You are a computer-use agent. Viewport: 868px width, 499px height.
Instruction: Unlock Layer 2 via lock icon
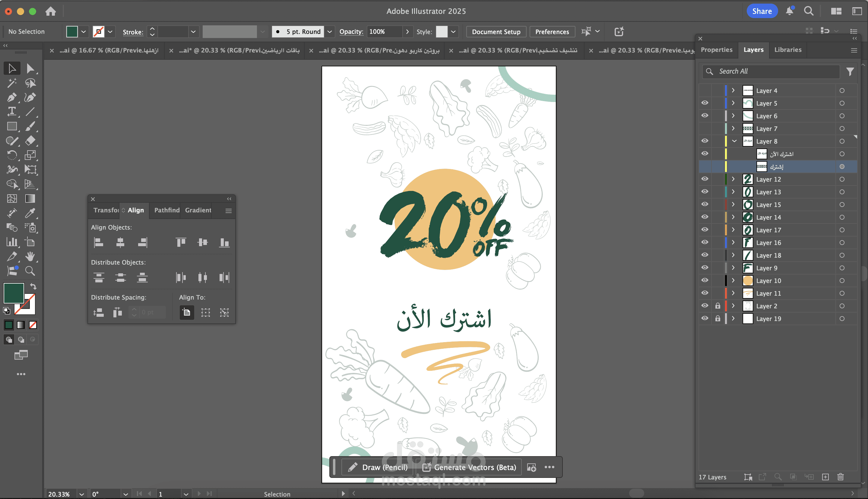pos(718,306)
